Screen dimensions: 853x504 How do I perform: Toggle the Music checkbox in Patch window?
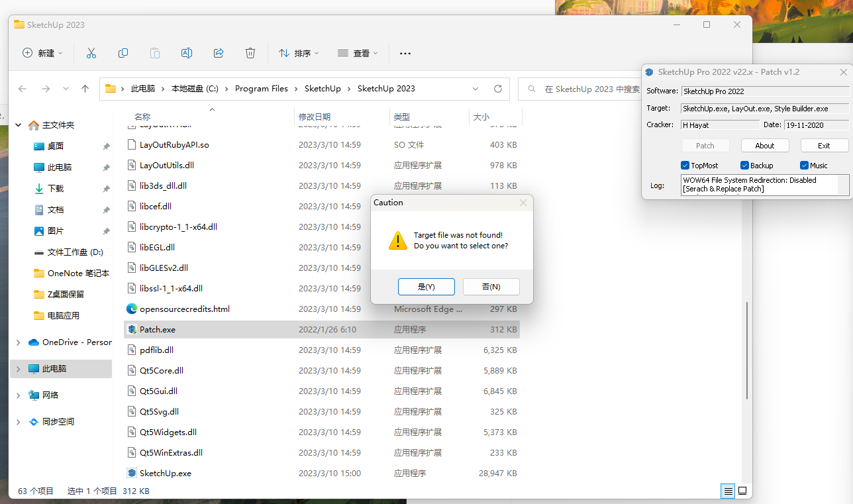pyautogui.click(x=804, y=166)
